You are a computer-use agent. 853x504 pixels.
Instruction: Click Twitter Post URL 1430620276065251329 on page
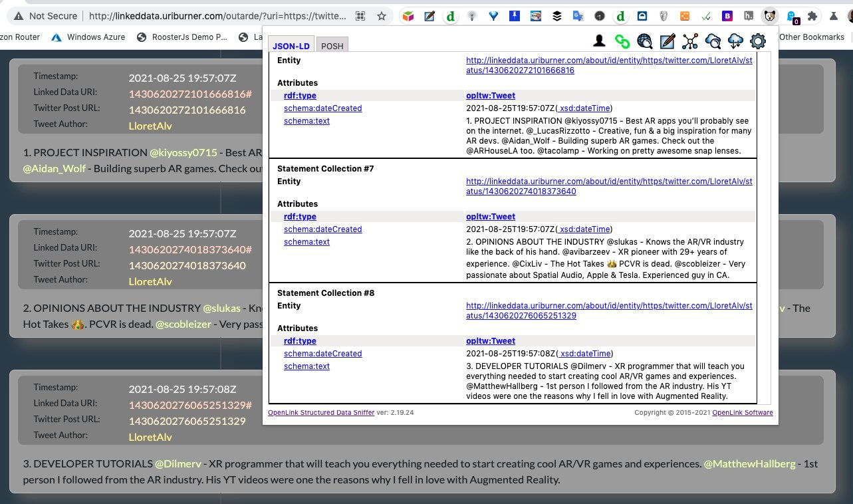click(x=187, y=422)
